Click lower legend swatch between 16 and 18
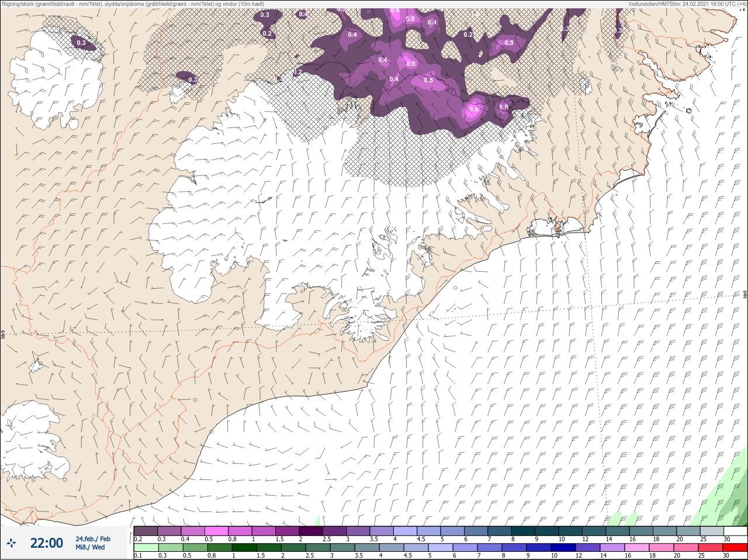This screenshot has height=560, width=748. [637, 548]
